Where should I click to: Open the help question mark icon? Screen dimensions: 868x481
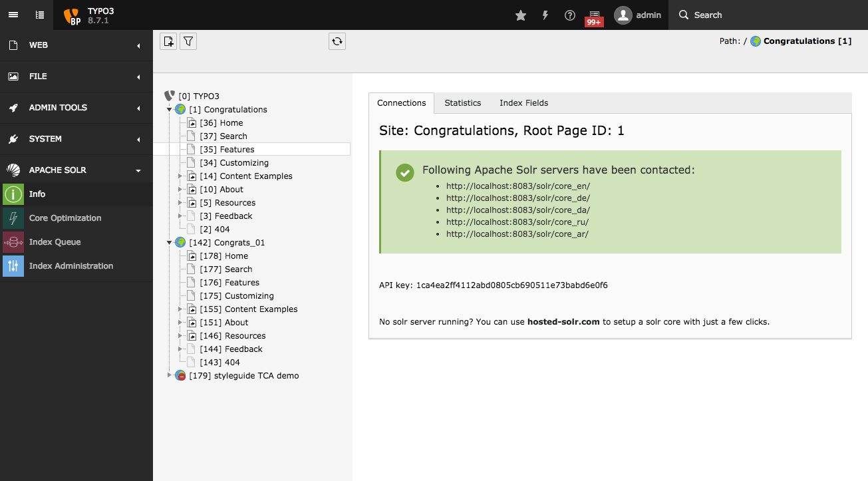click(570, 15)
